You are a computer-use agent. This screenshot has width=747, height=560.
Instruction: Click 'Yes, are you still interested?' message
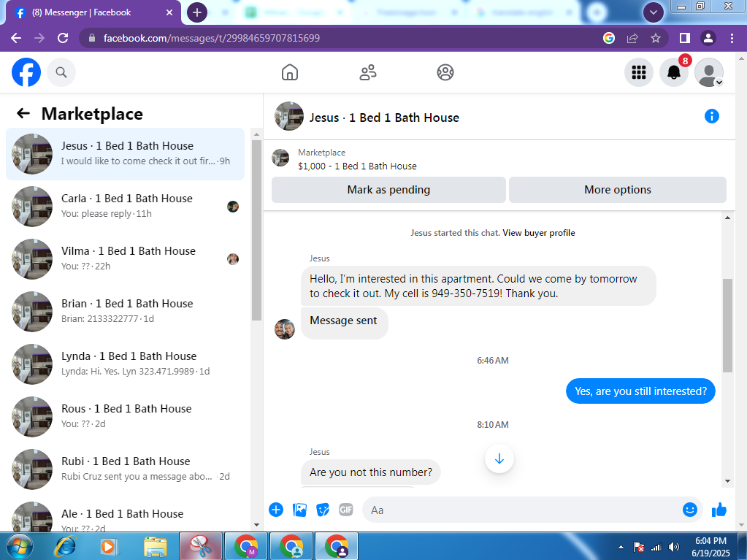pos(640,391)
